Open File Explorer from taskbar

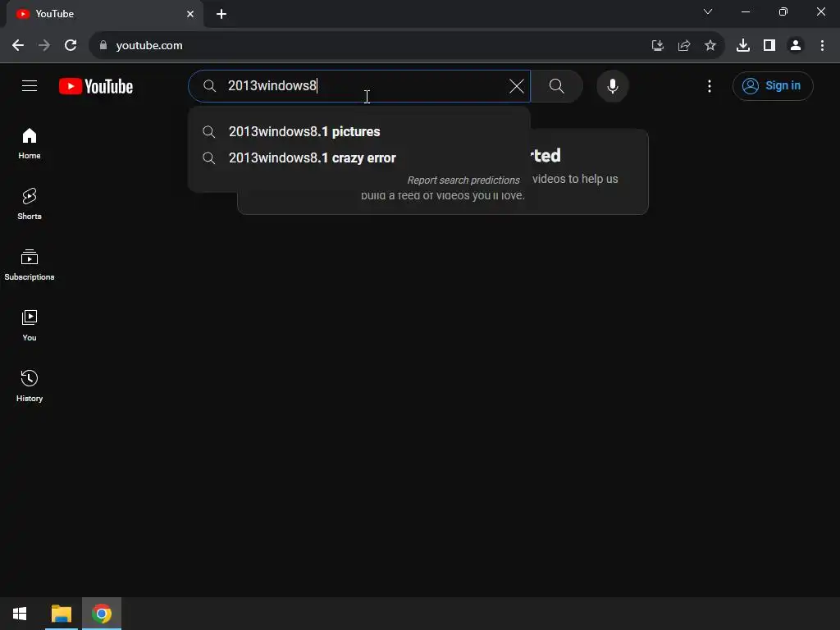coord(61,614)
